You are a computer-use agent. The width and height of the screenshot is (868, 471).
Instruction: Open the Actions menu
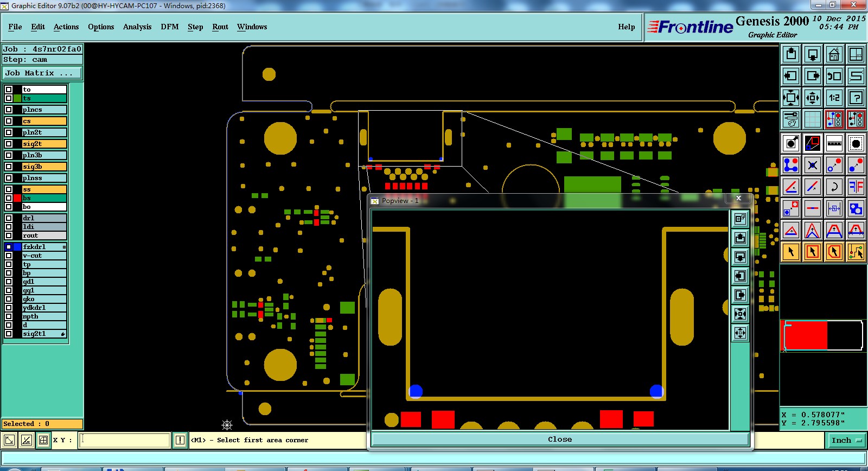(x=66, y=27)
